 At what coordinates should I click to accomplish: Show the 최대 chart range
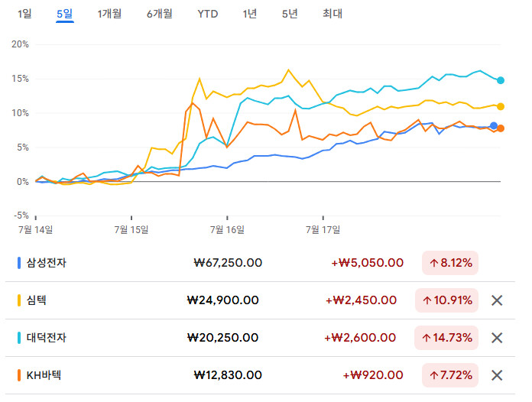tap(332, 13)
